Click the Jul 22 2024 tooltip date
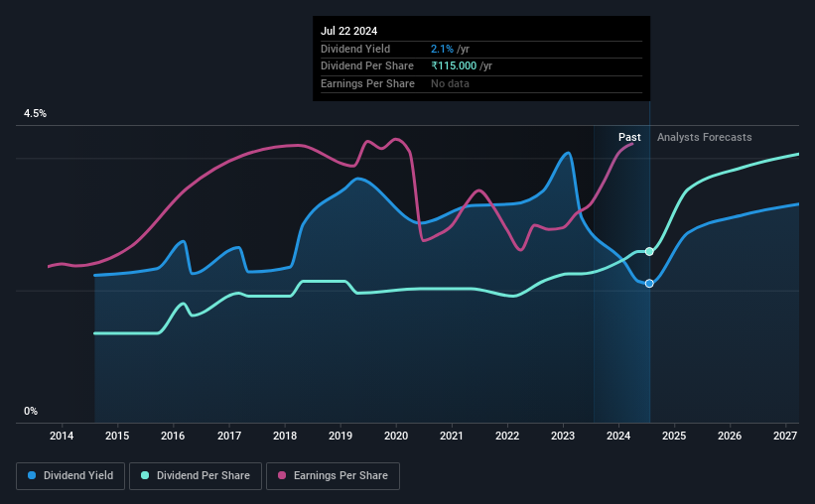The width and height of the screenshot is (815, 504). [x=348, y=31]
